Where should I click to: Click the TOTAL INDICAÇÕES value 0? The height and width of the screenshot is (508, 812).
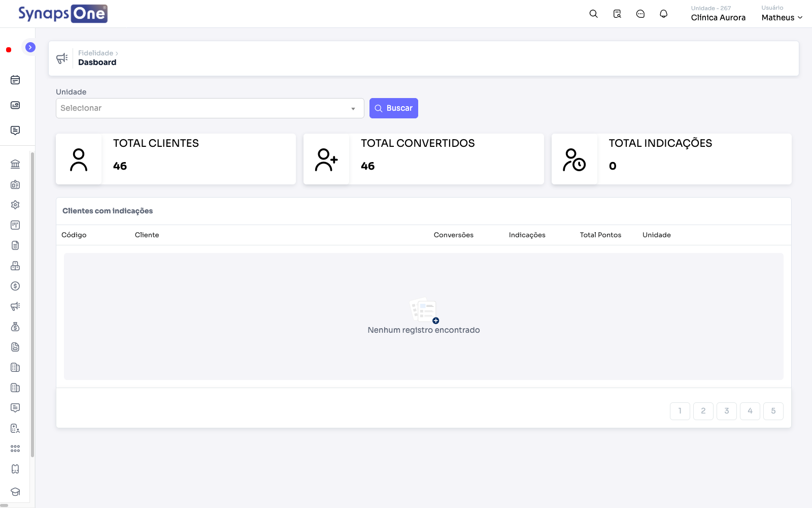point(613,166)
